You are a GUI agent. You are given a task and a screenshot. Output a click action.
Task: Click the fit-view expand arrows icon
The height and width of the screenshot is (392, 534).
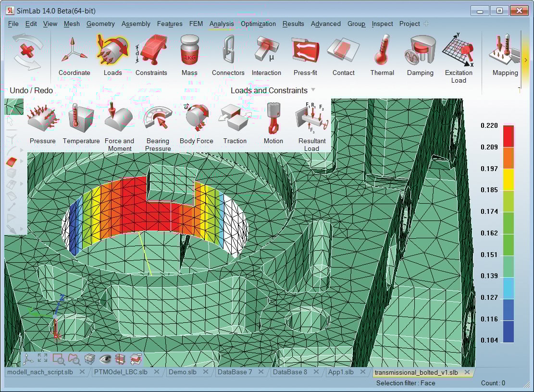click(43, 357)
